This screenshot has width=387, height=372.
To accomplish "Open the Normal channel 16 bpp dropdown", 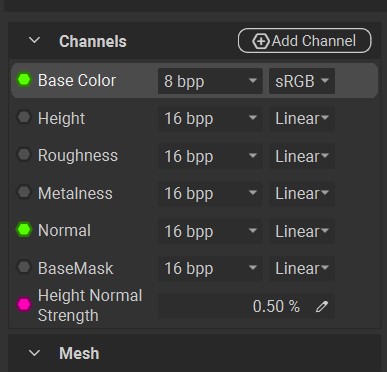I will click(x=210, y=231).
